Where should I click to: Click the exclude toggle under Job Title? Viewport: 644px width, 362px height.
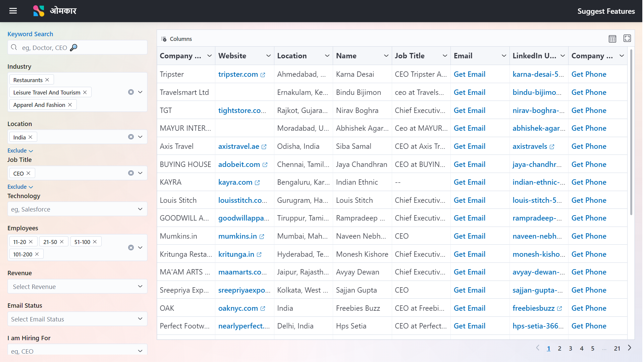pyautogui.click(x=20, y=186)
